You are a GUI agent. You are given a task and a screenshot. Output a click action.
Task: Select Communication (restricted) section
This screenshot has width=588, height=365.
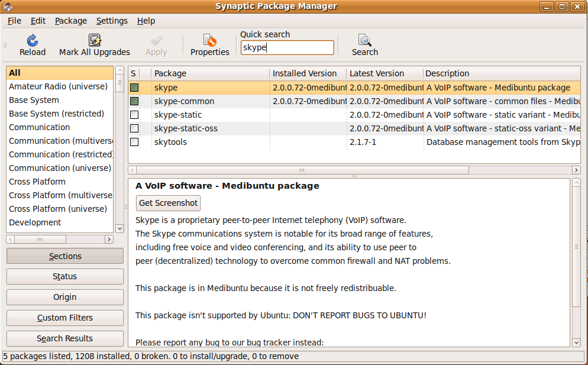pos(60,154)
